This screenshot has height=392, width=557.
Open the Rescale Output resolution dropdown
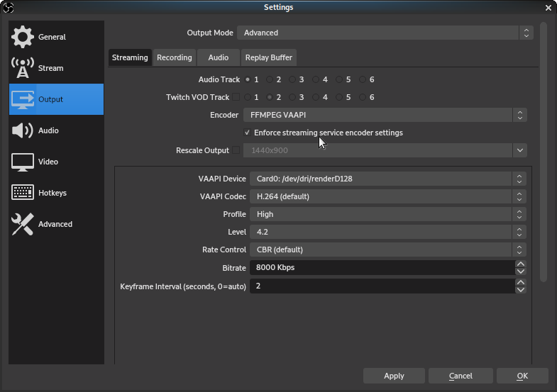tap(385, 150)
